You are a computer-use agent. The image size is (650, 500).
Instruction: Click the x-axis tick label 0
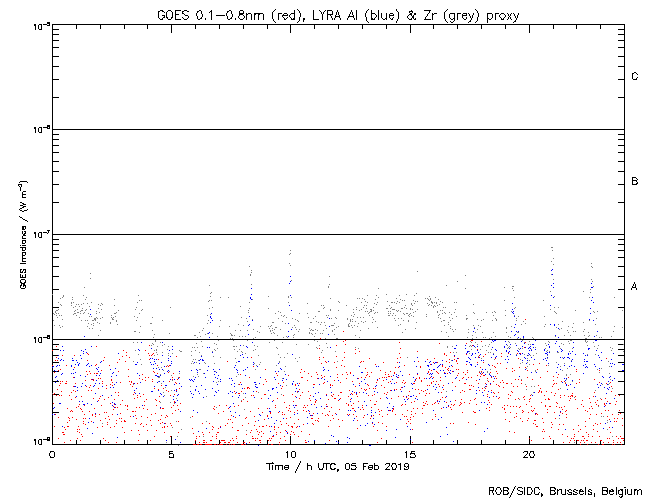point(52,453)
